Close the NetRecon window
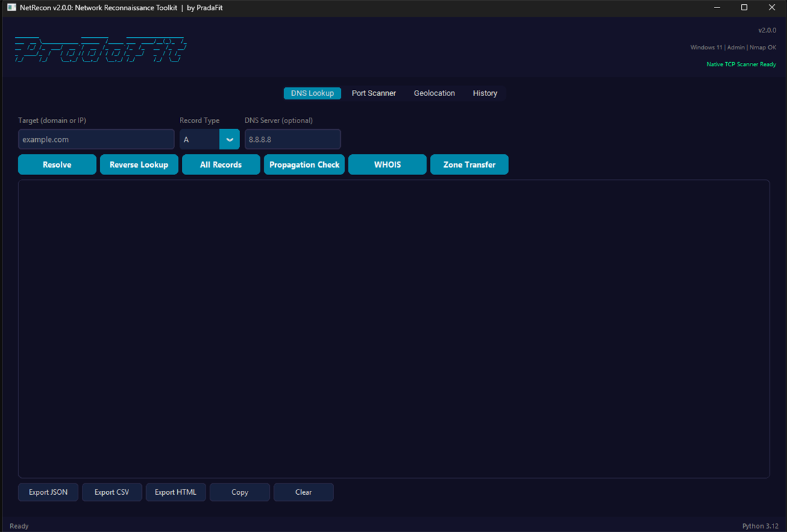Screen dimensions: 787x532 click(772, 7)
